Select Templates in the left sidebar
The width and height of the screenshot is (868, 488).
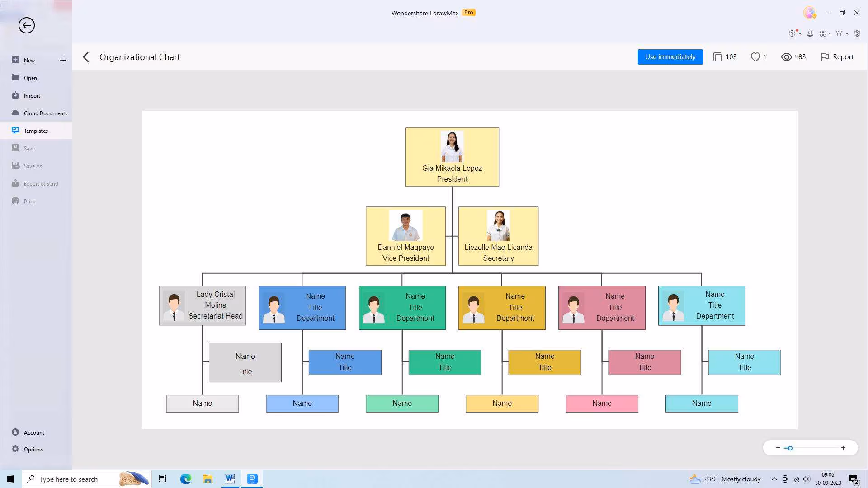[36, 131]
